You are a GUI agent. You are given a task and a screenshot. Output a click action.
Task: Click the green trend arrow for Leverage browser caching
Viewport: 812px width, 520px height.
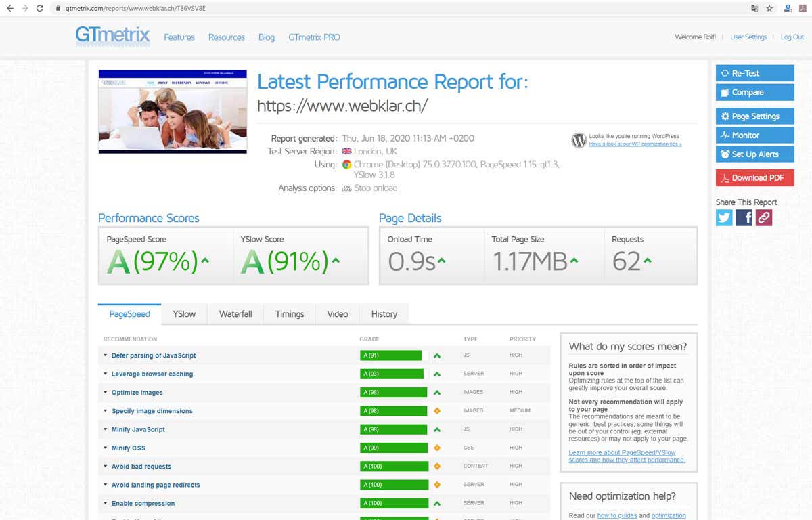click(437, 374)
